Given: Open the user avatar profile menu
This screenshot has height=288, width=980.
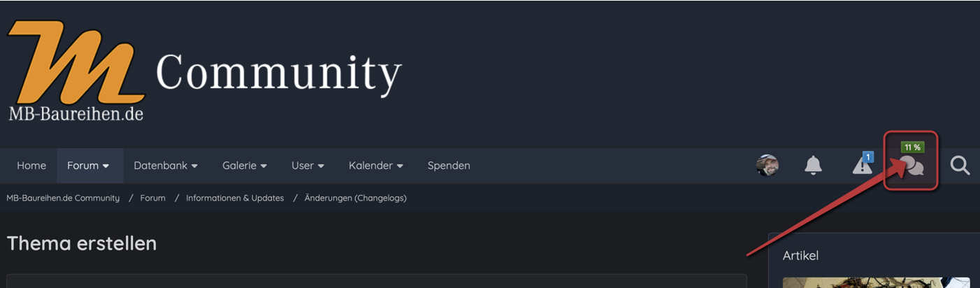Looking at the screenshot, I should pyautogui.click(x=767, y=166).
